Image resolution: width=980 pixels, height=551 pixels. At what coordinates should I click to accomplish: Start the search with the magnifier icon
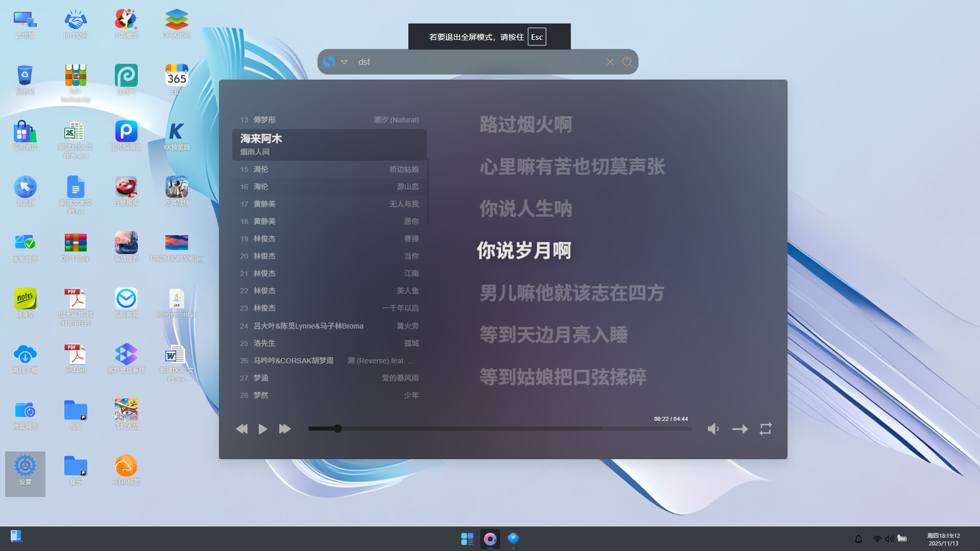coord(627,61)
